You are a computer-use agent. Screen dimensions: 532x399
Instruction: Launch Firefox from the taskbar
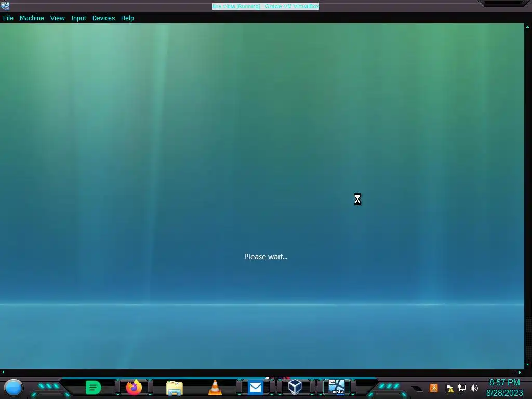(134, 388)
